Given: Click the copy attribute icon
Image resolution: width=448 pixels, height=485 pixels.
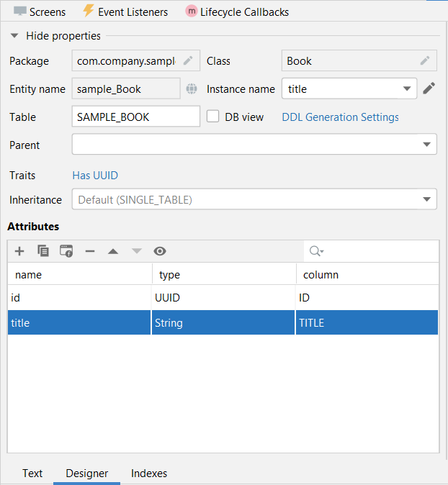Looking at the screenshot, I should coord(43,251).
